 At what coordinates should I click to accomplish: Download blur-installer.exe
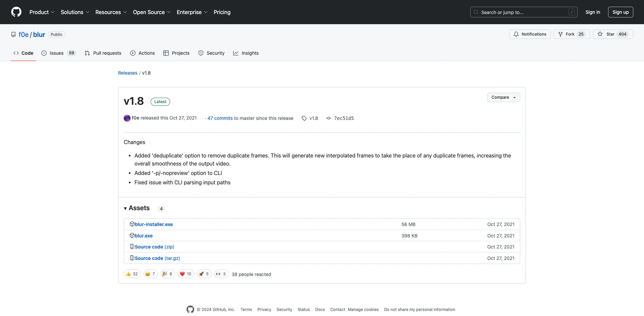[x=154, y=224]
